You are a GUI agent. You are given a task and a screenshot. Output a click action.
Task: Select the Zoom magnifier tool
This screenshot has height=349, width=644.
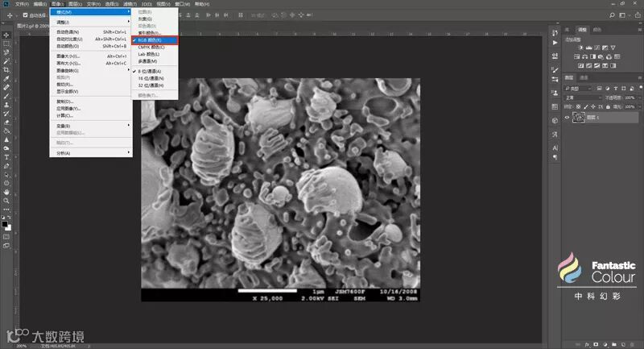6,201
